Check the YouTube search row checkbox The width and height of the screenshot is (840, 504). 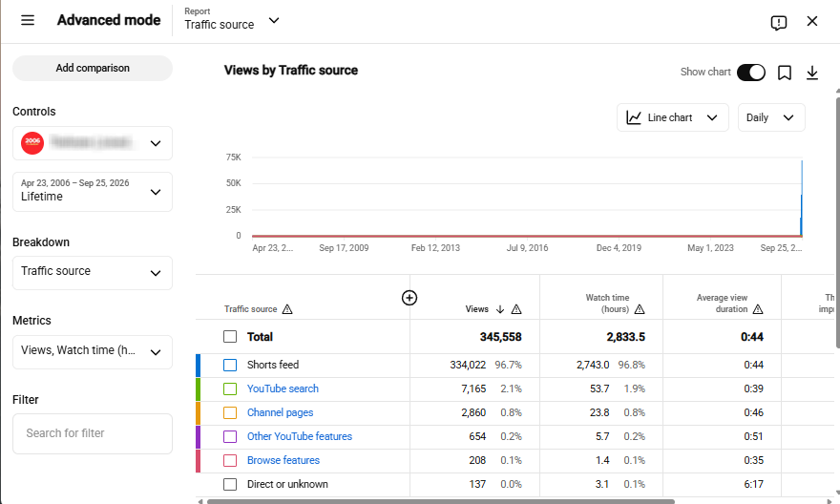(x=230, y=388)
